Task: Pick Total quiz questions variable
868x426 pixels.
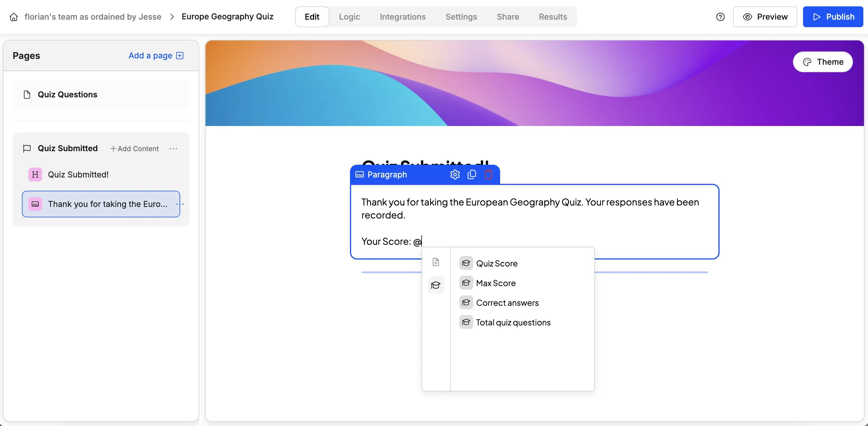Action: pyautogui.click(x=513, y=323)
